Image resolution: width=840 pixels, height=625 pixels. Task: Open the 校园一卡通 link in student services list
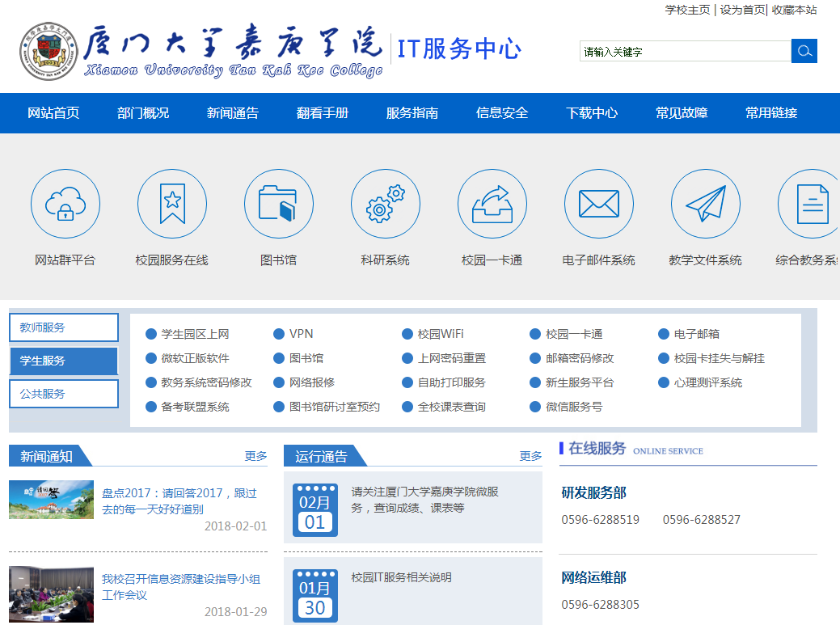coord(574,334)
